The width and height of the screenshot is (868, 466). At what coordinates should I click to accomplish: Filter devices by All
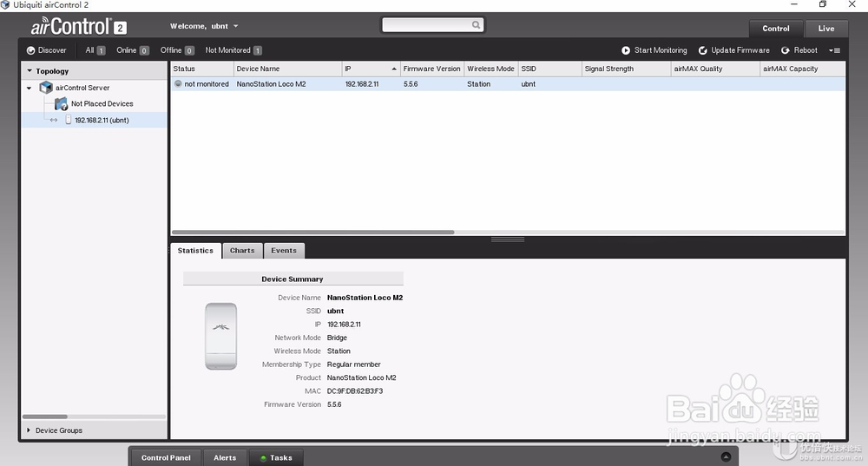point(95,50)
